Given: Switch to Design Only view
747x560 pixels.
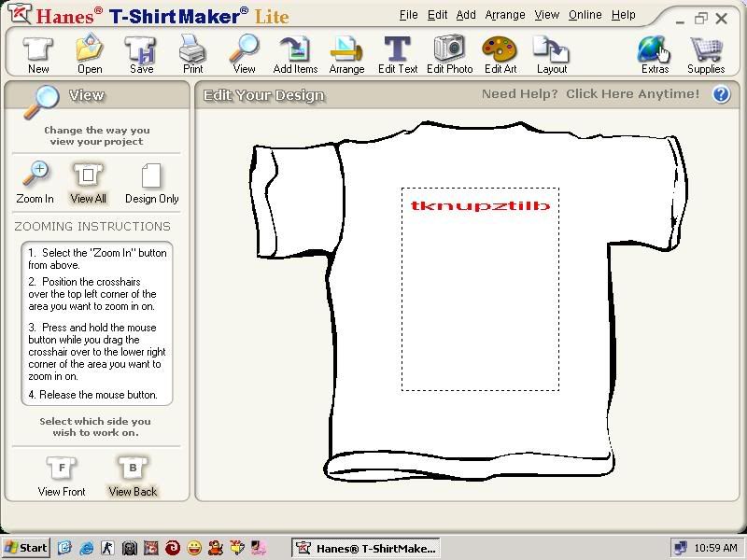Looking at the screenshot, I should [151, 181].
